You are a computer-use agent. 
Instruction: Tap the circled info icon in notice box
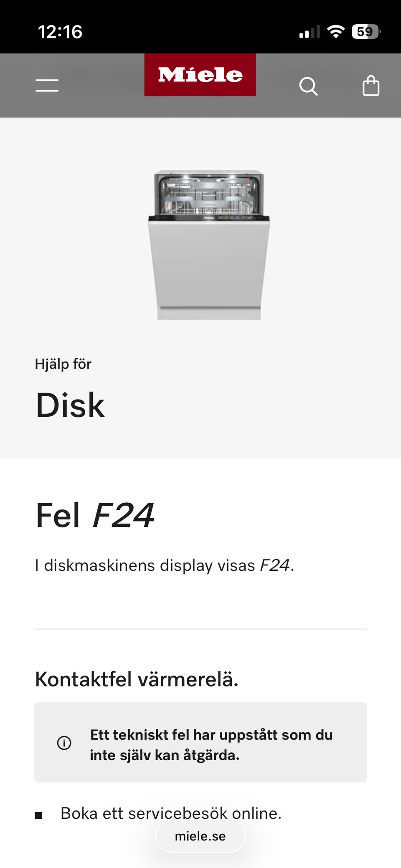(64, 743)
